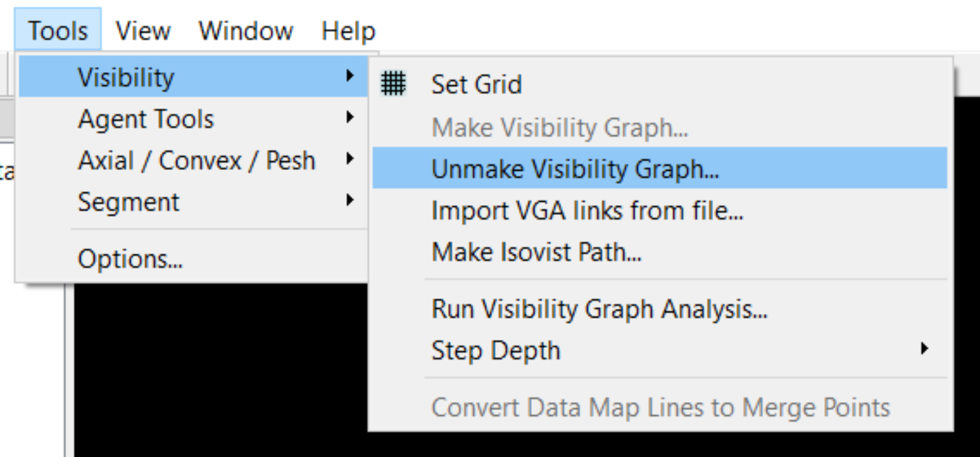Image resolution: width=980 pixels, height=457 pixels.
Task: Highlight the Visibility menu item
Action: (x=126, y=77)
